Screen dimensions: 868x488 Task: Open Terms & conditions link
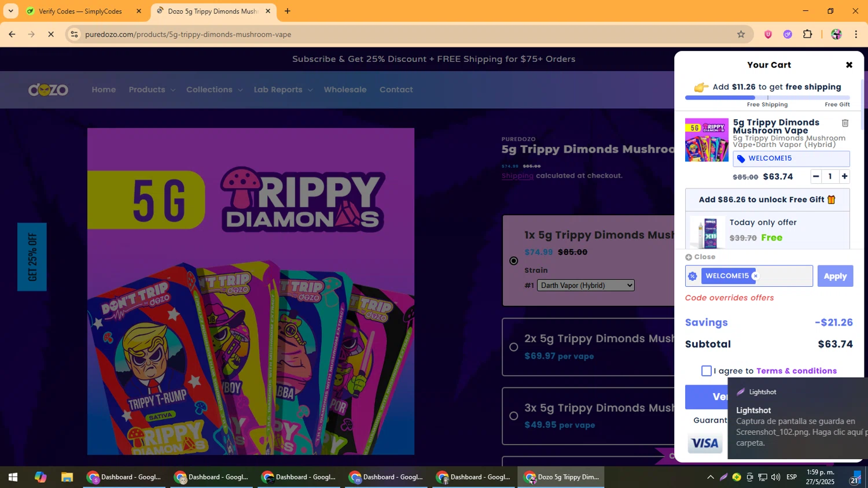point(796,371)
